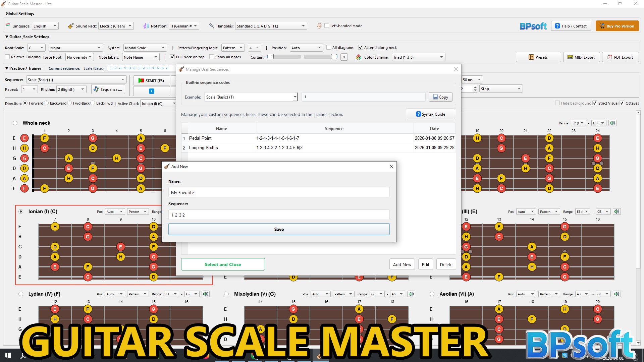The image size is (644, 362).
Task: Sort table by Date column header
Action: pyautogui.click(x=434, y=129)
